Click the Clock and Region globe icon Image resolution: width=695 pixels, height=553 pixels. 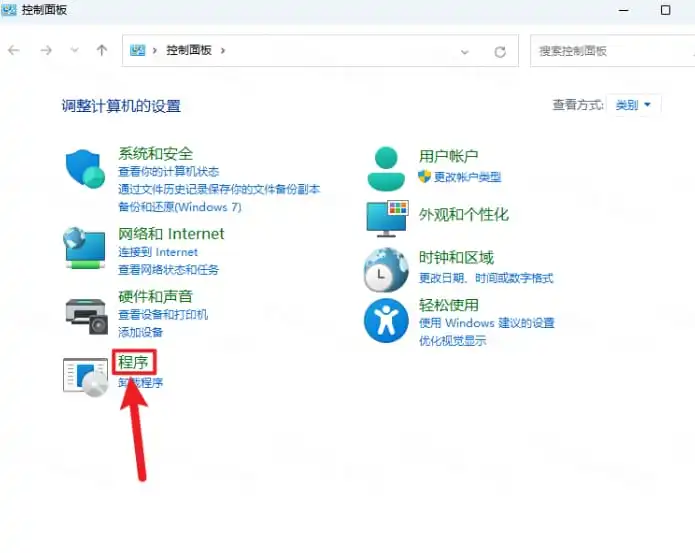tap(386, 270)
